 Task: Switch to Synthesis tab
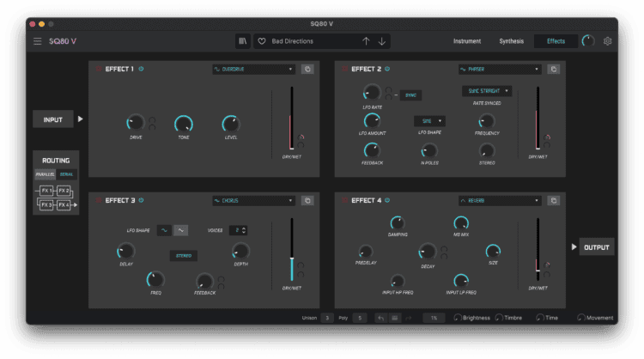512,41
